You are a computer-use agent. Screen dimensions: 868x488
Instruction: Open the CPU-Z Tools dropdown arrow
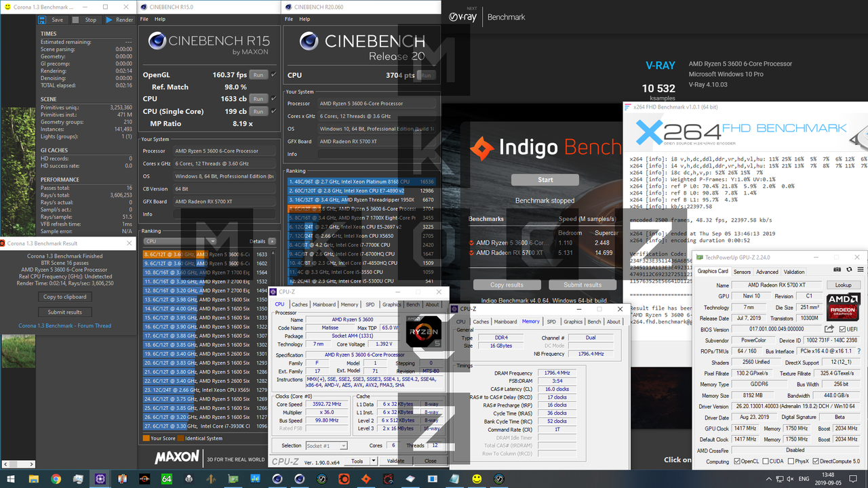pyautogui.click(x=374, y=461)
